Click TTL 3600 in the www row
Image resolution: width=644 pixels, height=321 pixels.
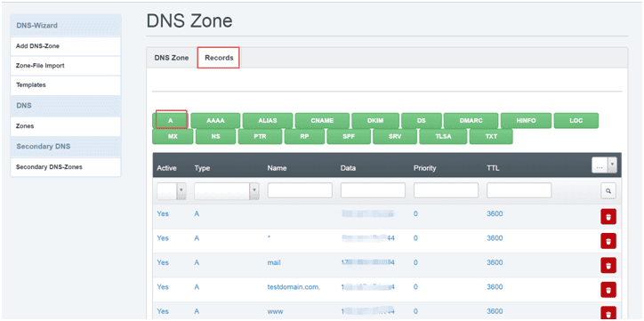pyautogui.click(x=495, y=311)
